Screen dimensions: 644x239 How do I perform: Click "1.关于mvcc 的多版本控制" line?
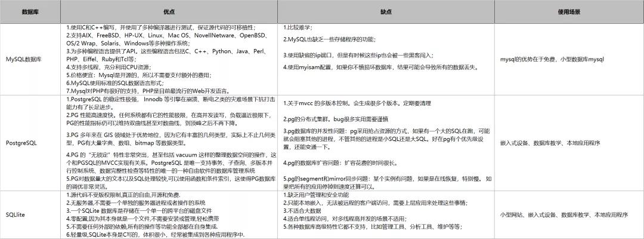[x=357, y=103]
